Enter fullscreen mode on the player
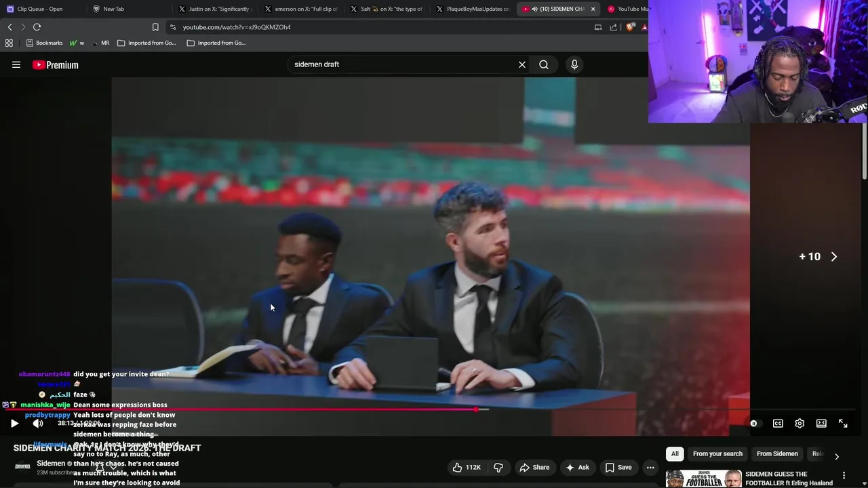This screenshot has height=488, width=868. click(x=843, y=424)
